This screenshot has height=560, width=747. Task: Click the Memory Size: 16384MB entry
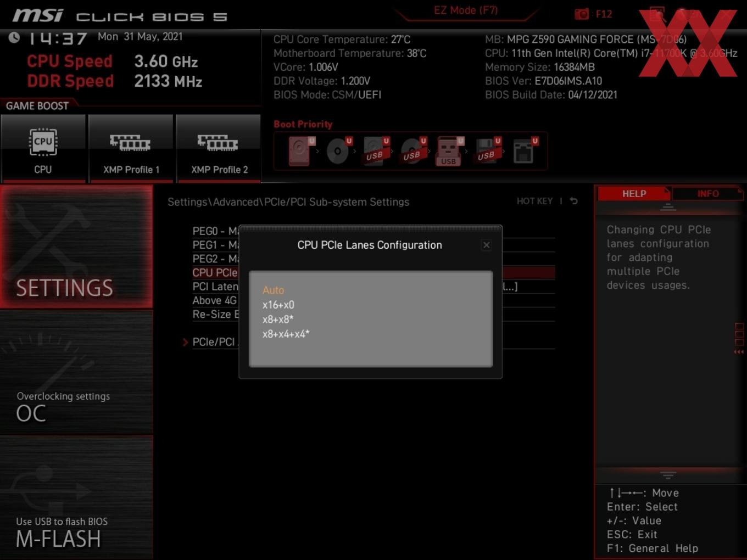click(x=540, y=67)
